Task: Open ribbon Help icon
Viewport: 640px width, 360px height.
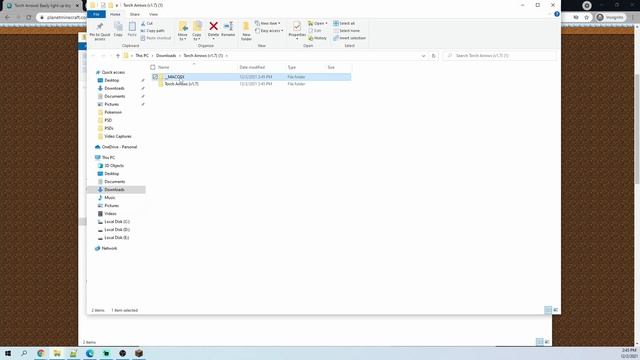Action: pyautogui.click(x=557, y=14)
